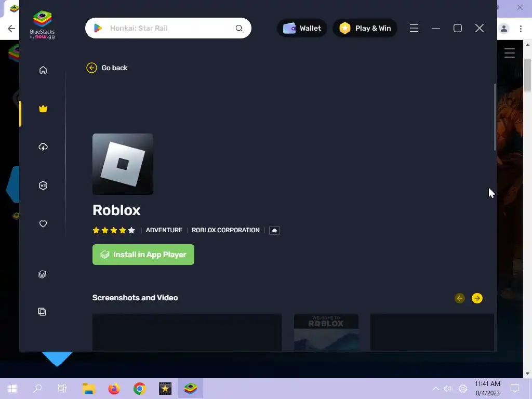Open the BlueStacks Home sidebar icon
Image resolution: width=532 pixels, height=399 pixels.
[x=43, y=70]
